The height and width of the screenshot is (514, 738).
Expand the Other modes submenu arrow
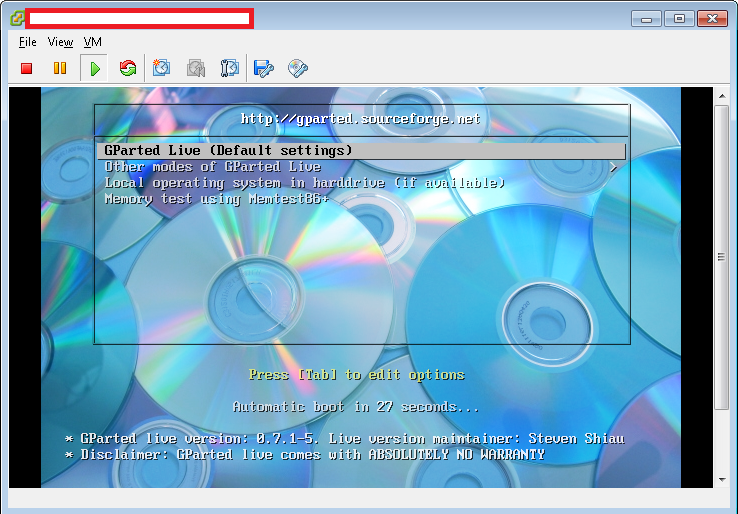pyautogui.click(x=613, y=167)
